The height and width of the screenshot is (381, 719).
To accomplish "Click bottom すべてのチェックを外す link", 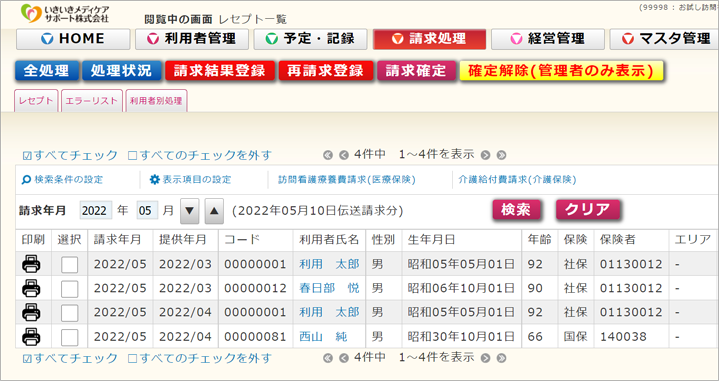I will pyautogui.click(x=199, y=359).
